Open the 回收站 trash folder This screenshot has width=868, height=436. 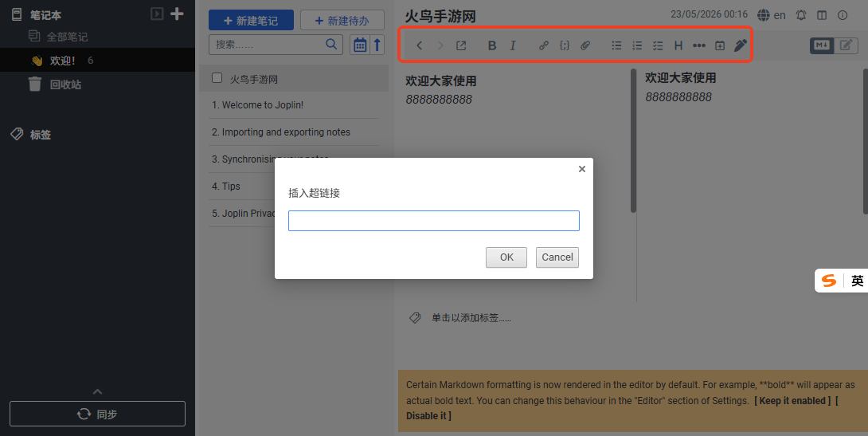[65, 84]
